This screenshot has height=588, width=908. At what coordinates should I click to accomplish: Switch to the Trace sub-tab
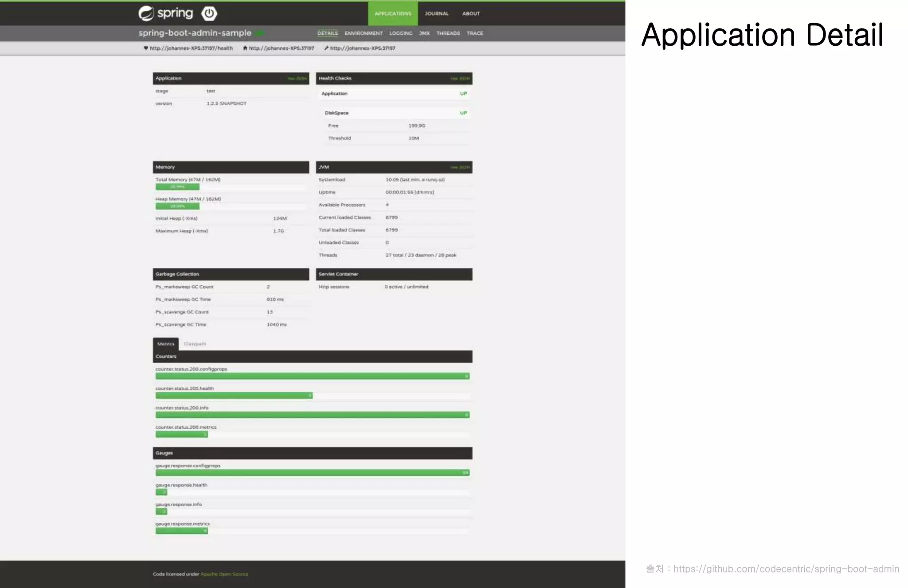coord(475,33)
